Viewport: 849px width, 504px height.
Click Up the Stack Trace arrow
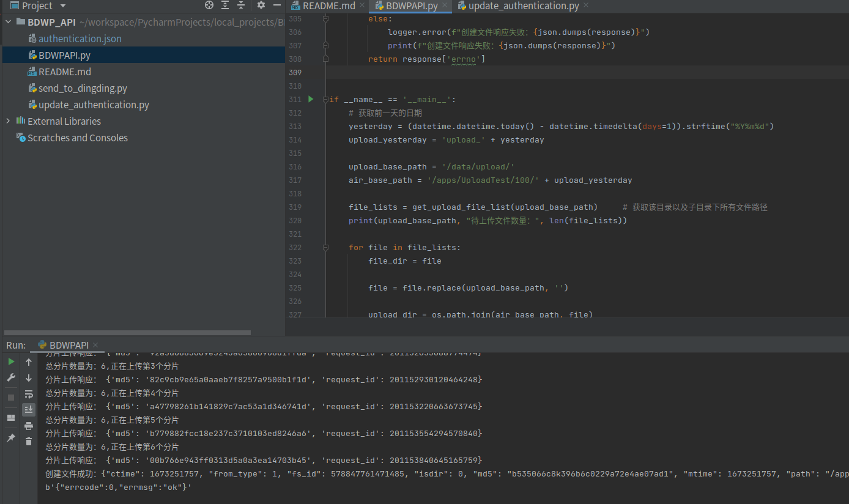[29, 362]
